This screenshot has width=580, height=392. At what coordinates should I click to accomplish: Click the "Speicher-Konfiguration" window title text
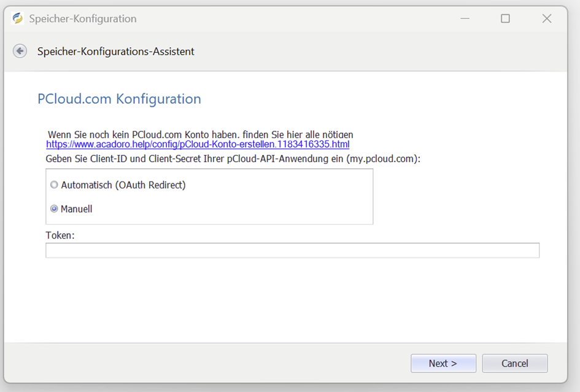[x=83, y=18]
